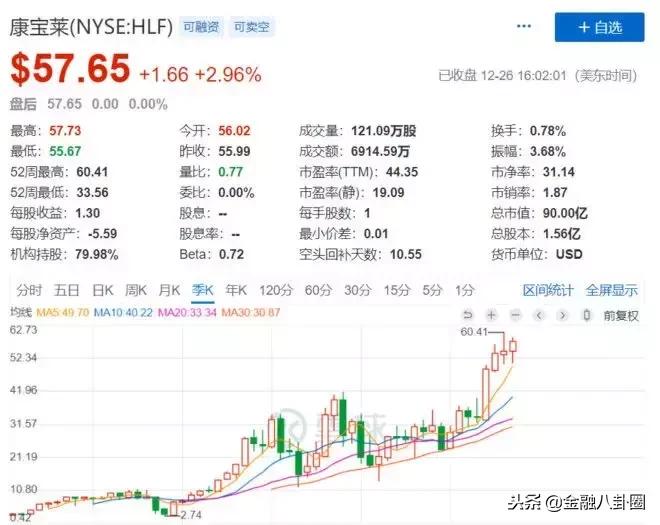
Task: Click 最低 value 55.67
Action: tap(65, 151)
